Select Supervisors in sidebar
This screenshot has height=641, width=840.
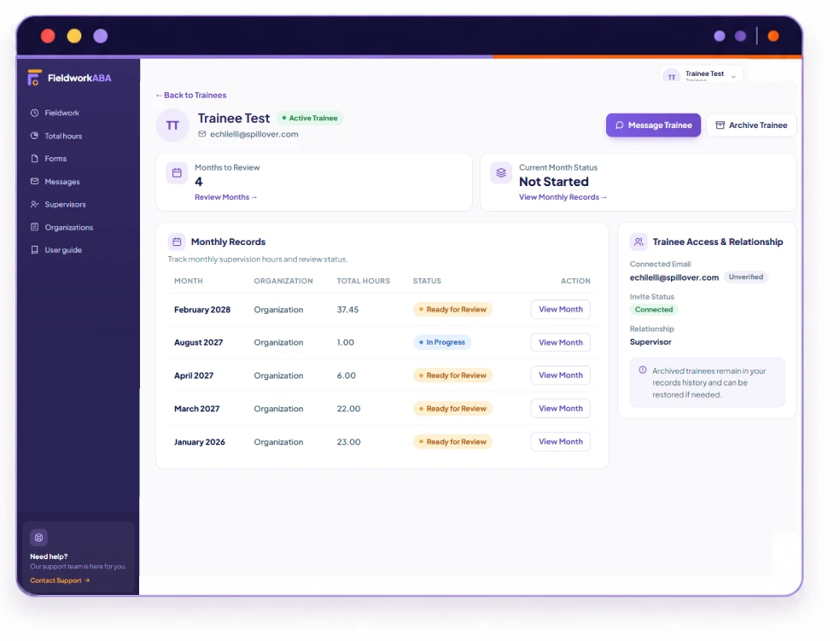[x=65, y=205]
